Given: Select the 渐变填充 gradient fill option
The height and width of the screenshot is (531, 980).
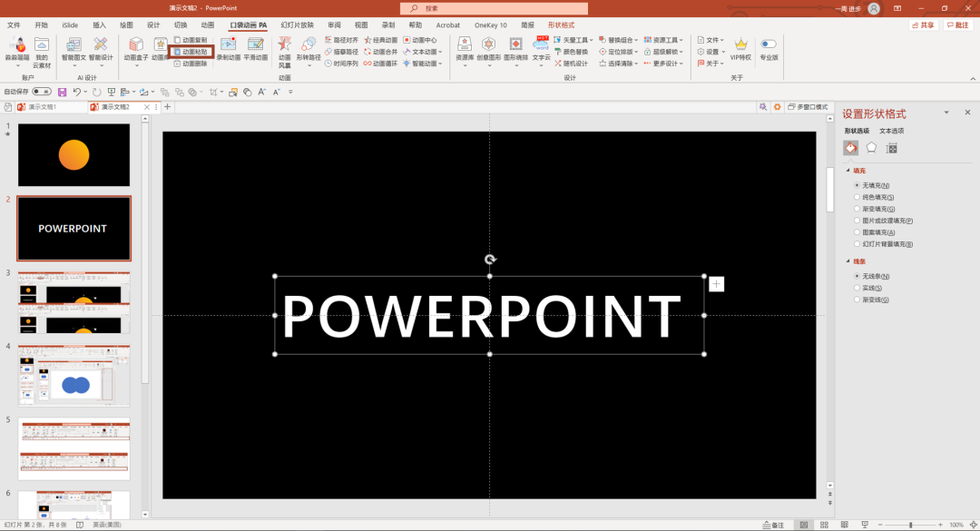Looking at the screenshot, I should (875, 209).
